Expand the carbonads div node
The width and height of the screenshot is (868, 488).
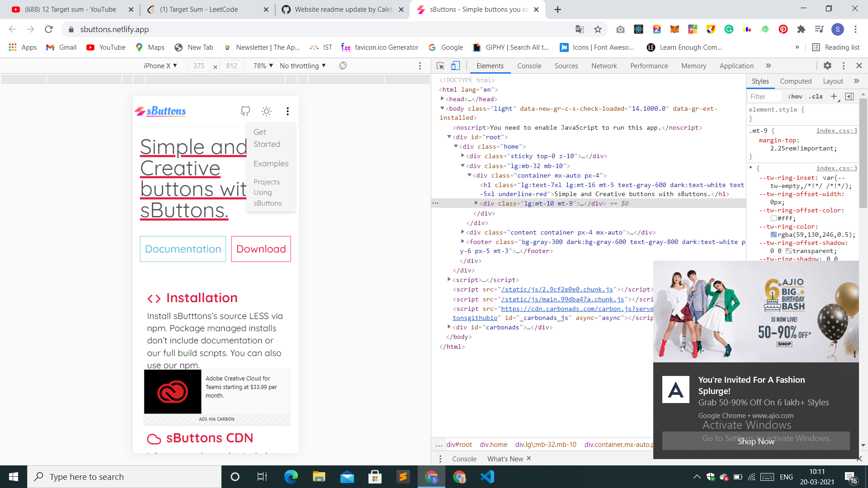tap(449, 327)
